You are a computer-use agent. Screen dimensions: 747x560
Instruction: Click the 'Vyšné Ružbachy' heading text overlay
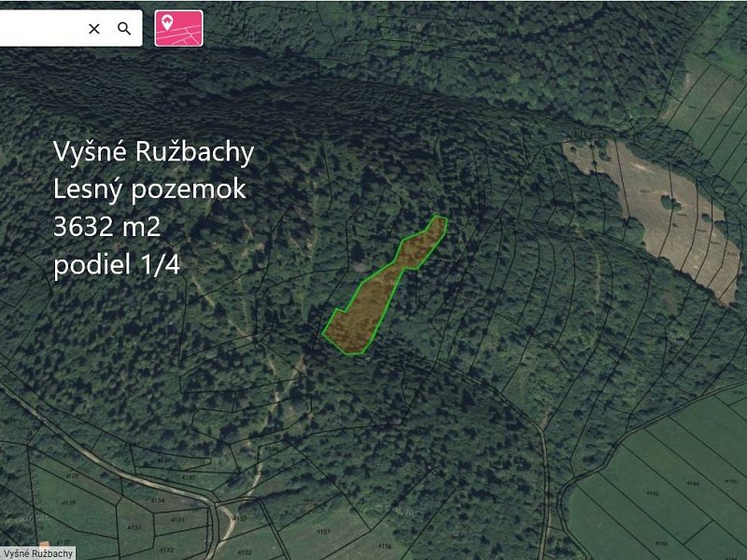click(x=153, y=152)
